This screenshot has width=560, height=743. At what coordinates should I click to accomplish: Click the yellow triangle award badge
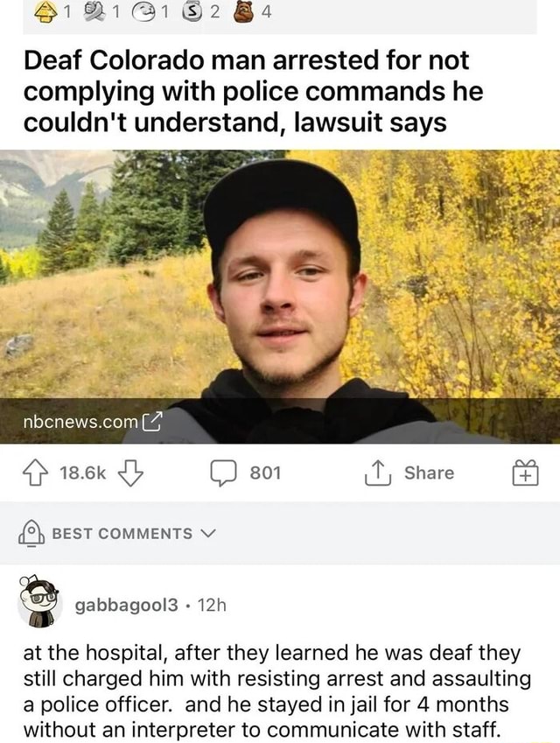coord(46,12)
